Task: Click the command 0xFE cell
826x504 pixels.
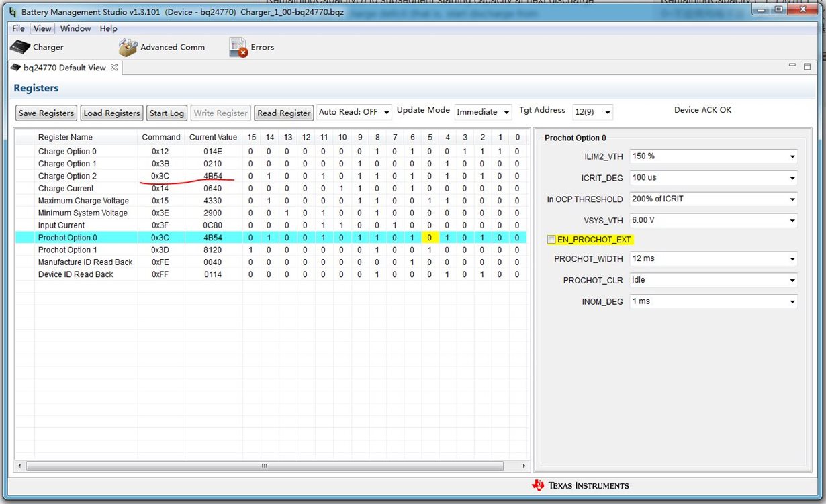Action: click(x=161, y=262)
